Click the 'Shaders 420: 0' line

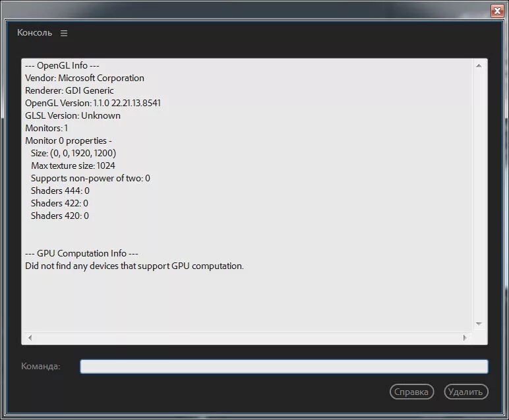(x=60, y=216)
